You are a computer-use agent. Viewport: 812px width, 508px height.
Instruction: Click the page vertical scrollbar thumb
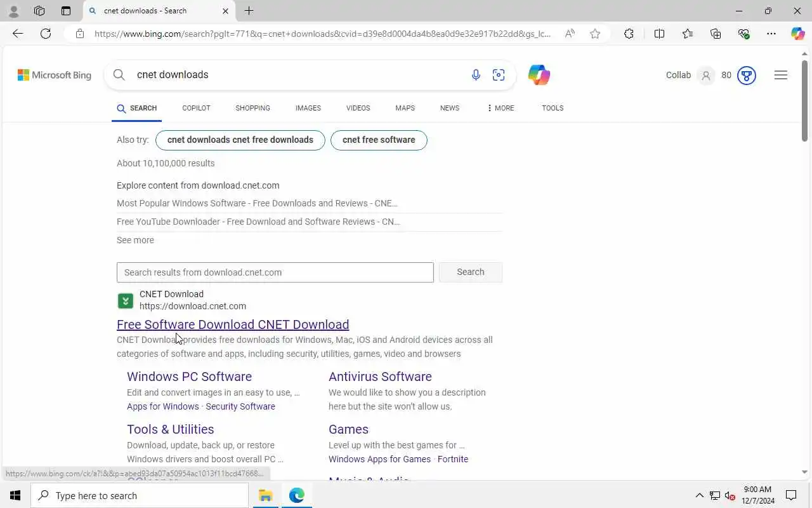[x=804, y=100]
